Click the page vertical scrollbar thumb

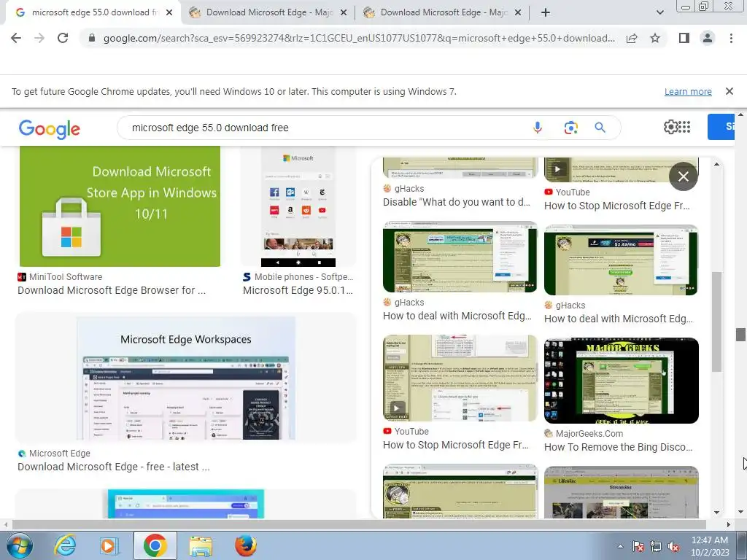tap(740, 335)
